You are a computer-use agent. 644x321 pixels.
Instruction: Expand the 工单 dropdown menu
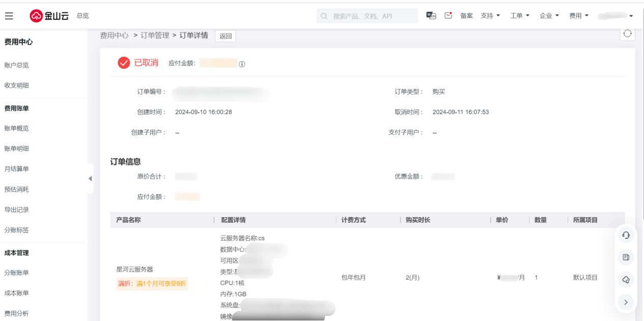tap(520, 16)
